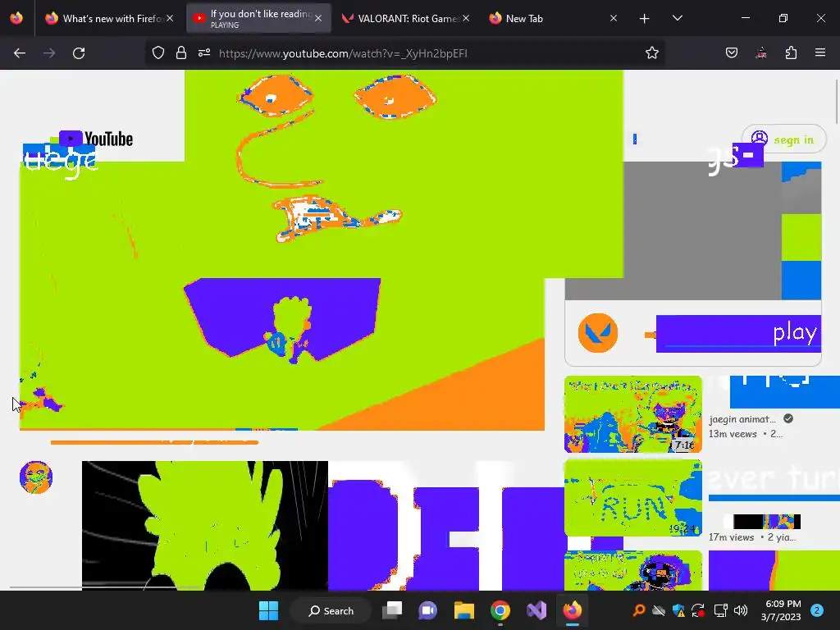Screen dimensions: 840x630
Task: Open the channel avatar below video
Action: pos(36,477)
